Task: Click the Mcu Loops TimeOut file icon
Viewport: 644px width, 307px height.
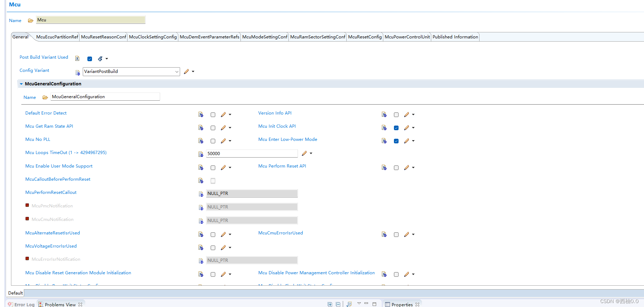Action: [x=201, y=154]
